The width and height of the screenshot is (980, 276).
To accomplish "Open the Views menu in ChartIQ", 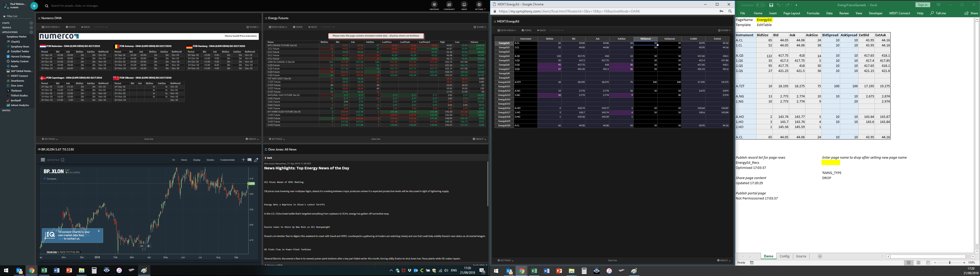I will (x=184, y=160).
